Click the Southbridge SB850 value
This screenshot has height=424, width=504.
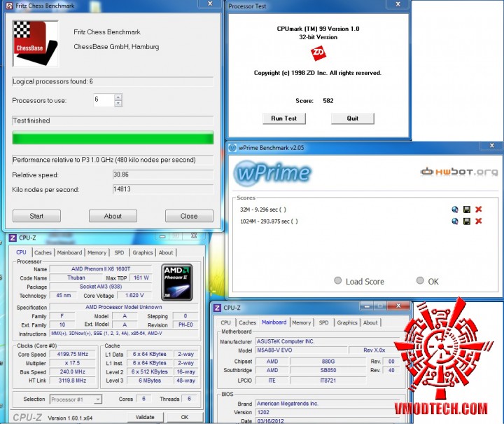pyautogui.click(x=328, y=370)
